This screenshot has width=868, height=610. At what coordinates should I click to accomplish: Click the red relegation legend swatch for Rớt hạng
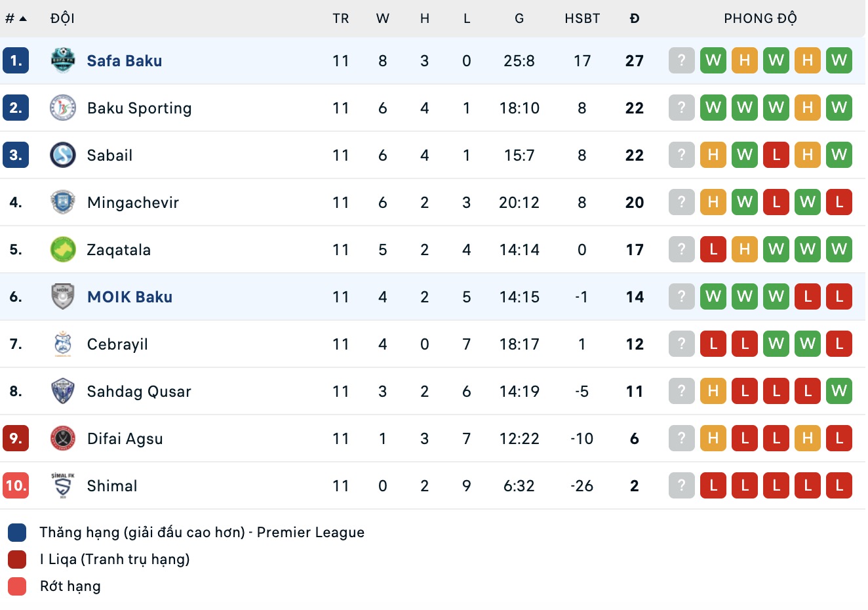16,586
